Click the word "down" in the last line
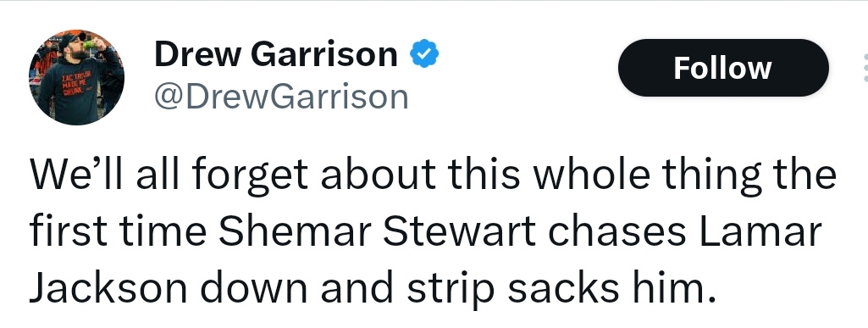Viewport: 868px width, 328px height. 253,289
